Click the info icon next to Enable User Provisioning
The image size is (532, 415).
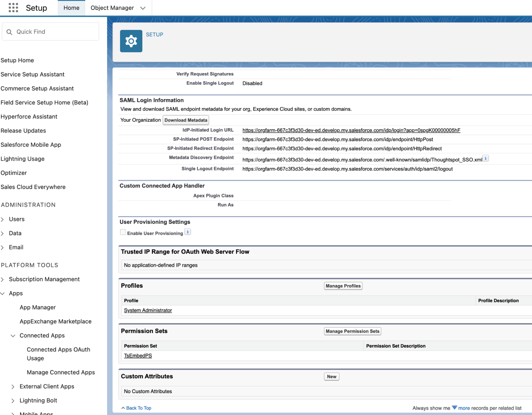(x=188, y=232)
